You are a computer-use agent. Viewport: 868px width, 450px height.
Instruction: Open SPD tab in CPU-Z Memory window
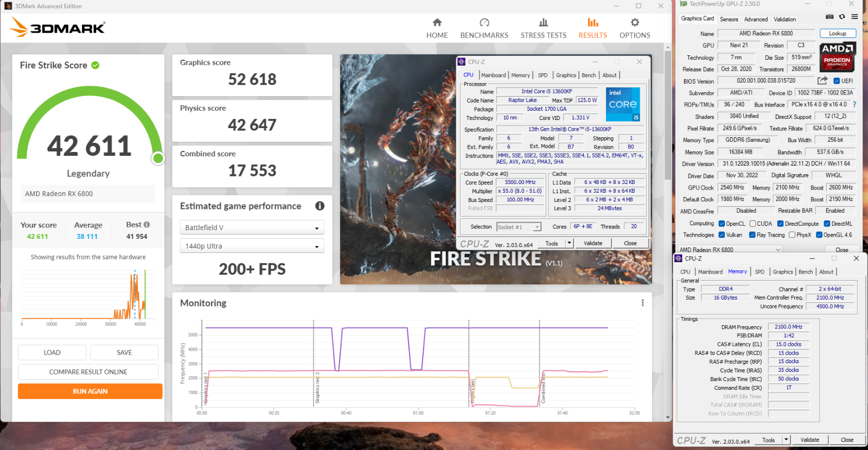coord(759,271)
